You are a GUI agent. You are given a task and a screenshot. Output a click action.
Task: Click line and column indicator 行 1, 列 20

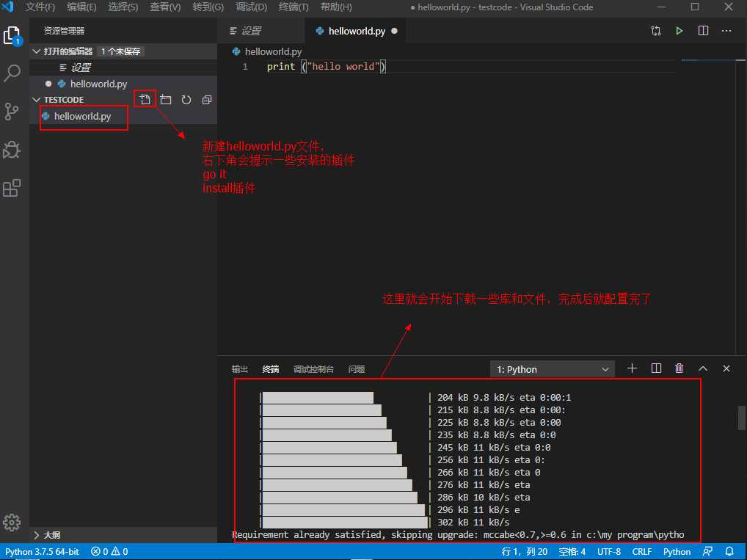pyautogui.click(x=524, y=551)
